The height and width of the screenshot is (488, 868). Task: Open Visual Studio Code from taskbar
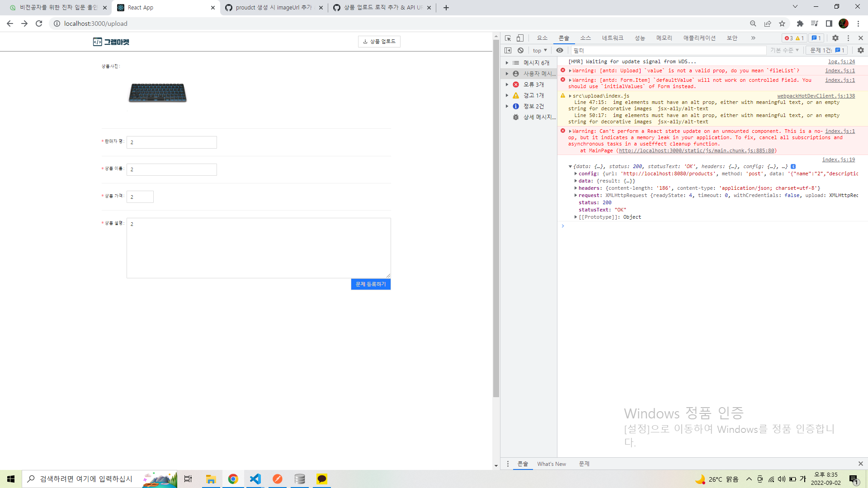(x=255, y=479)
